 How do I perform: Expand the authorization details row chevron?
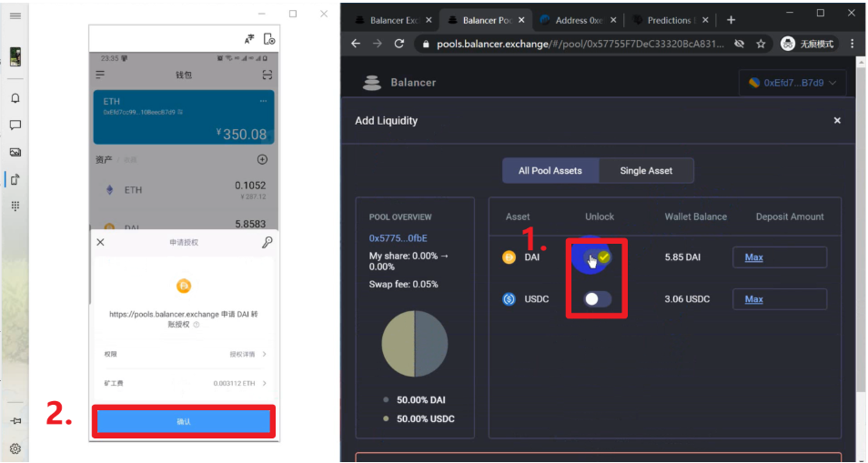click(x=264, y=354)
